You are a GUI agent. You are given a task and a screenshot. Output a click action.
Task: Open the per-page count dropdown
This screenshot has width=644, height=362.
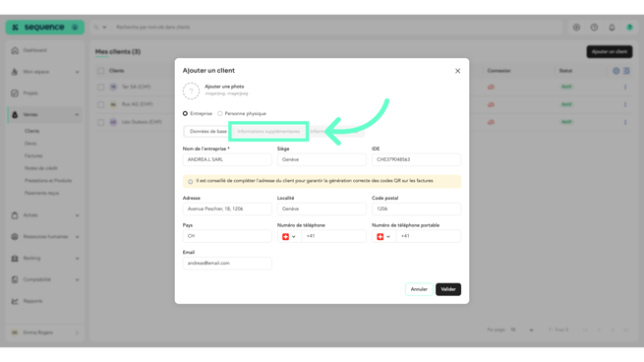[x=522, y=330]
